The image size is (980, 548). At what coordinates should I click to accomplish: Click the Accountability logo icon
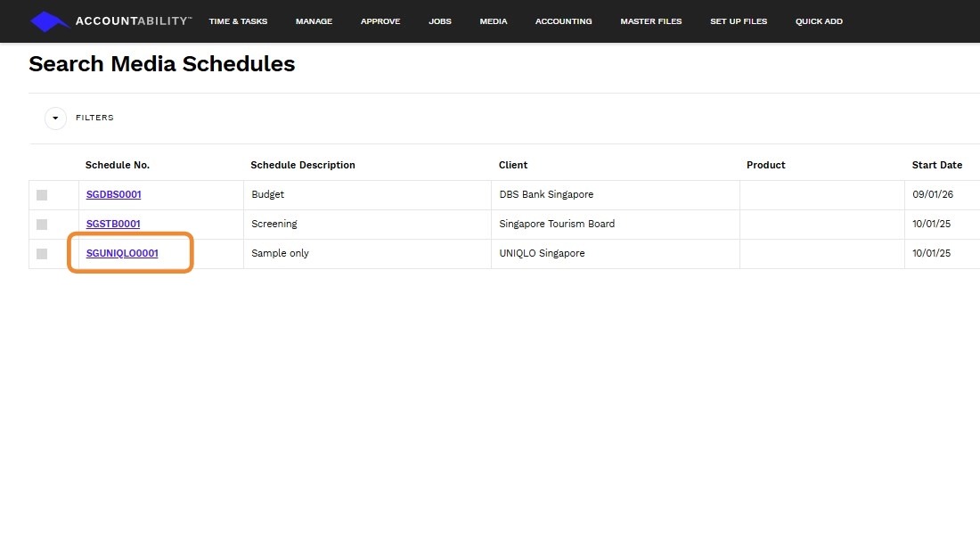click(50, 21)
